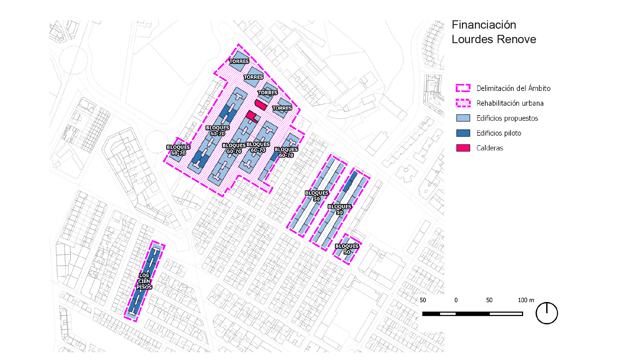Click the Rehabilitación urbana hatched legend symbol
This screenshot has height=364, width=621.
[x=463, y=103]
